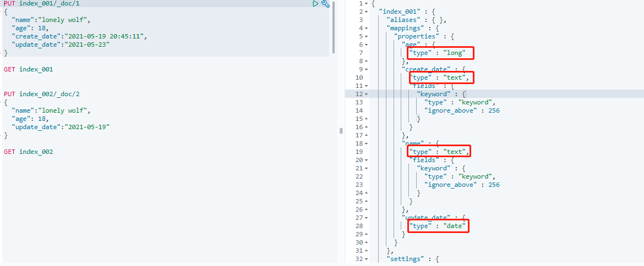Click the "type" : "date" text on line 28

click(437, 226)
